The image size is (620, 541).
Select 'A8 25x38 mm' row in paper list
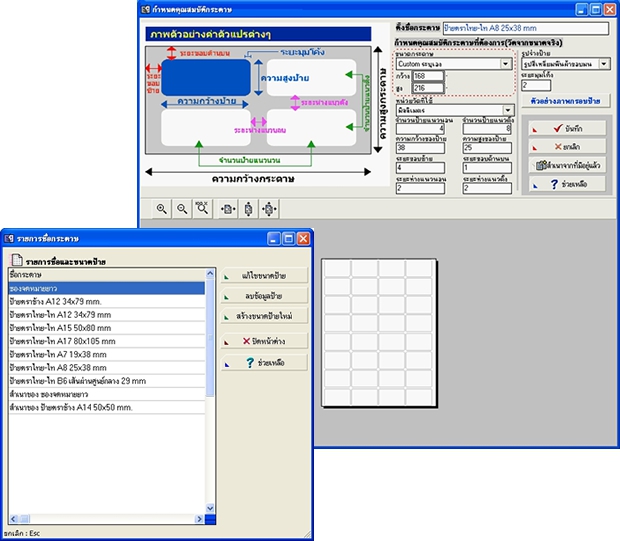point(107,368)
